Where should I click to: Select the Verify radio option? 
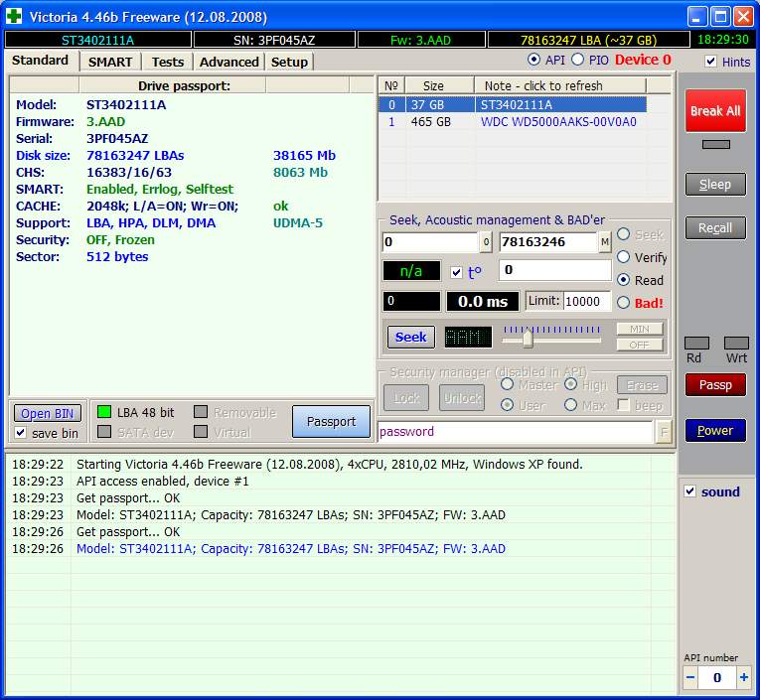(624, 257)
